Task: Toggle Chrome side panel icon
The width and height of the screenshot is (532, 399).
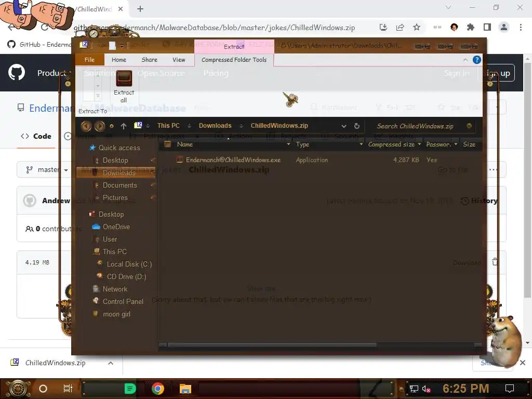Action: pyautogui.click(x=487, y=27)
